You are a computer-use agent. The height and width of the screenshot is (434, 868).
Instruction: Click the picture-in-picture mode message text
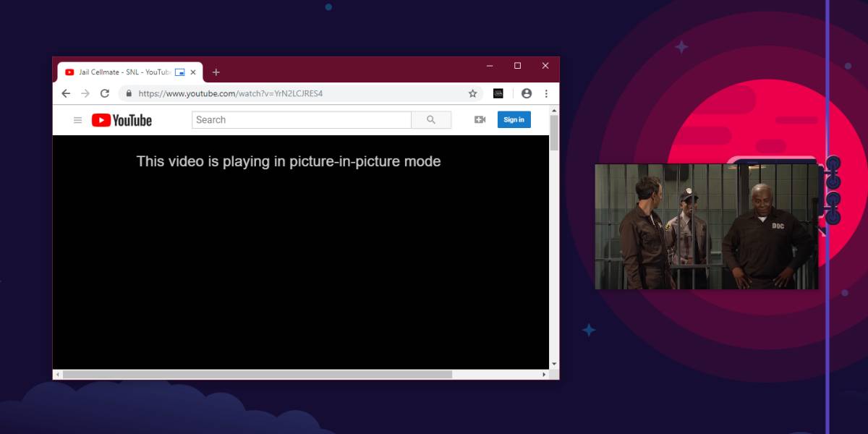point(289,161)
